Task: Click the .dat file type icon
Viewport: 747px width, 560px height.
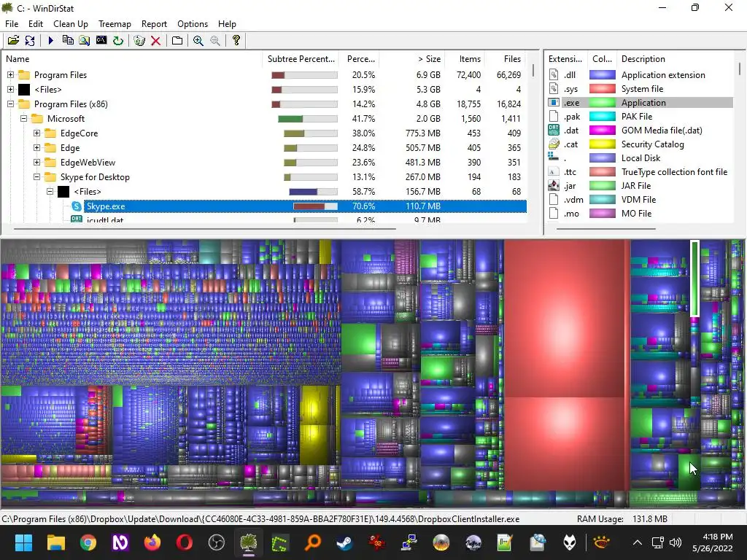Action: coord(554,130)
